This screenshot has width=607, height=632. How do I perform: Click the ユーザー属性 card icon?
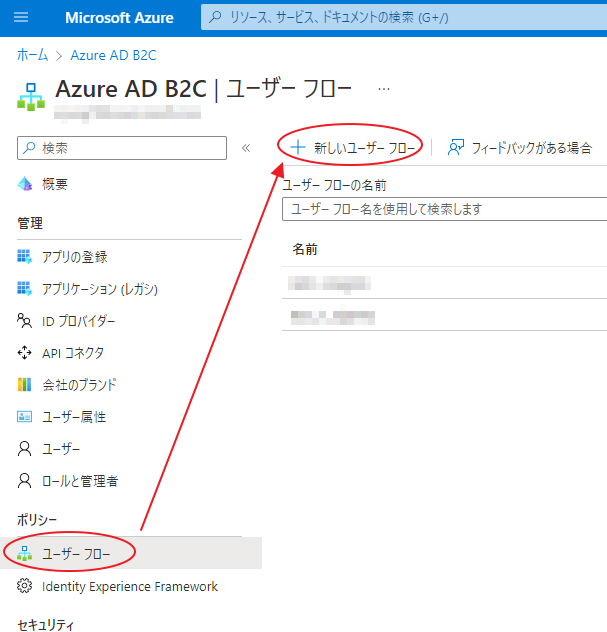[25, 416]
